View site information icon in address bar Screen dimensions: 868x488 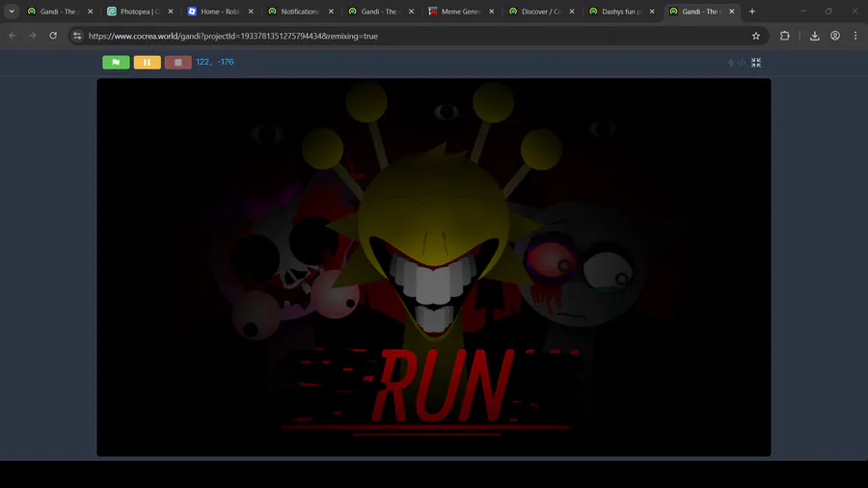[77, 36]
